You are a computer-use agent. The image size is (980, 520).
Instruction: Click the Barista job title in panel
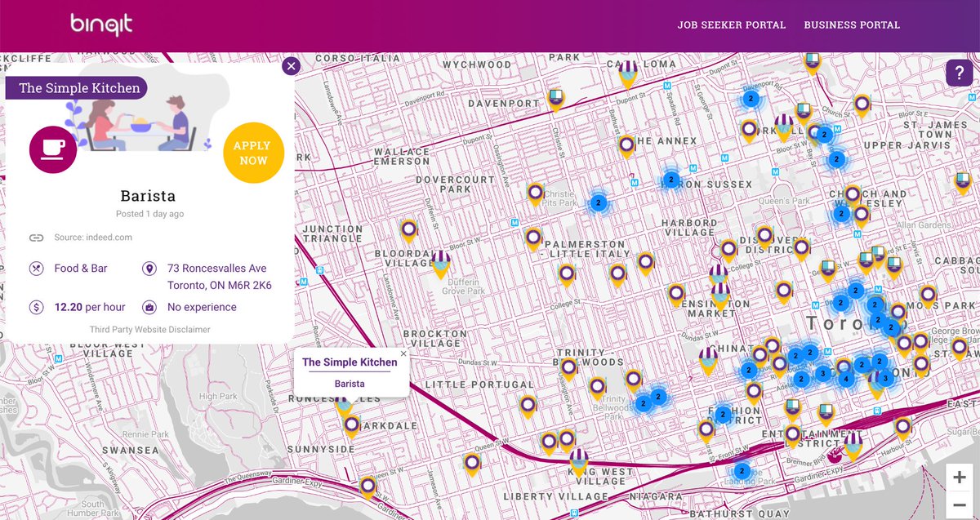coord(148,196)
